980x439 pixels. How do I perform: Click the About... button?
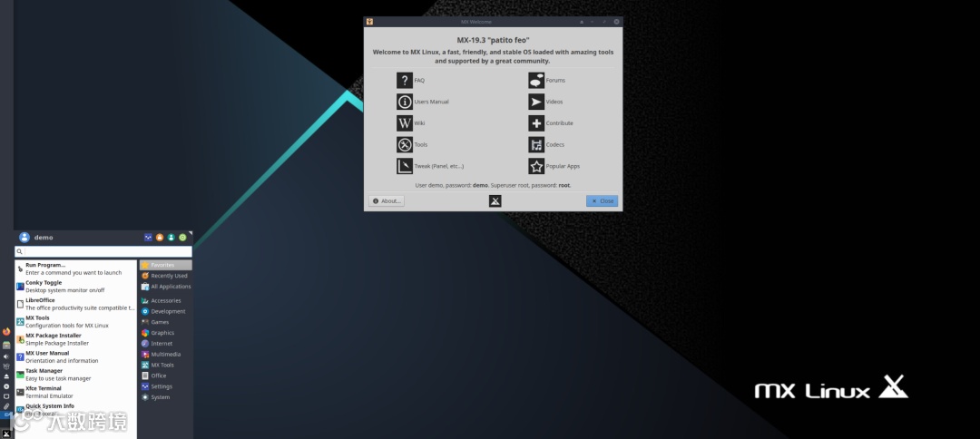tap(387, 201)
